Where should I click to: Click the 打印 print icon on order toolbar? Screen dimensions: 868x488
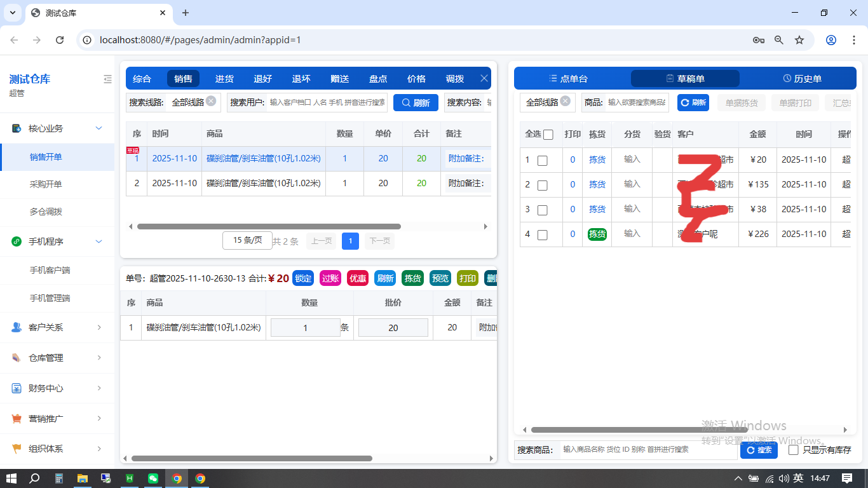coord(467,278)
